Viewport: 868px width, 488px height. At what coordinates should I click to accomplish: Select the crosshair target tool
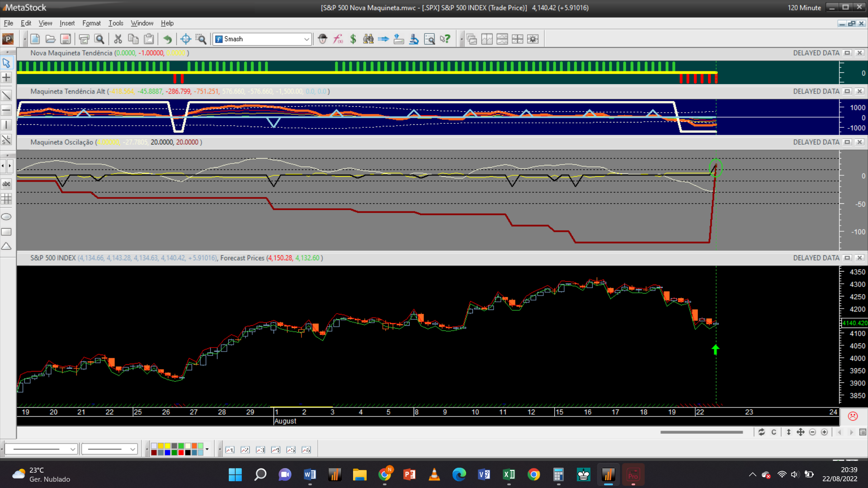[185, 39]
